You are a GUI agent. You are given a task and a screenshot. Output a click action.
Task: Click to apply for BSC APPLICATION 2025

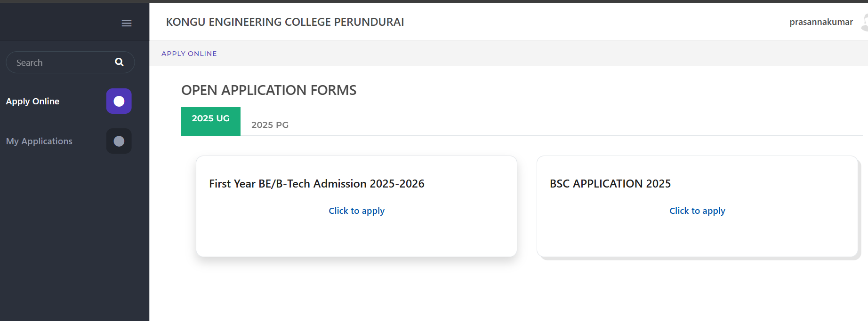click(x=697, y=211)
